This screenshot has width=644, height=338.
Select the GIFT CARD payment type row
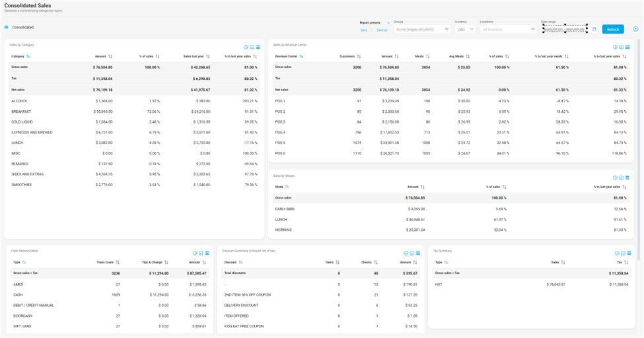tap(110, 326)
